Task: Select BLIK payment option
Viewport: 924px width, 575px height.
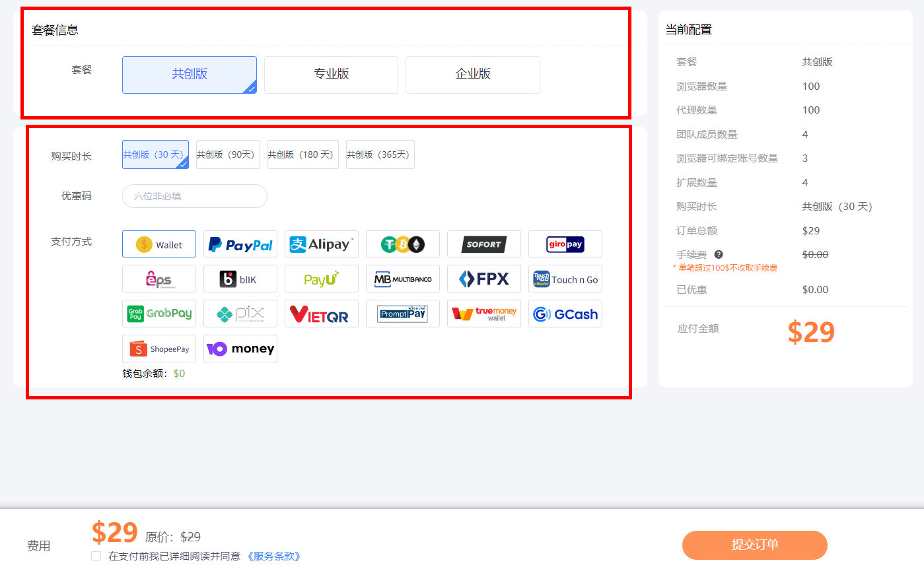Action: coord(240,279)
